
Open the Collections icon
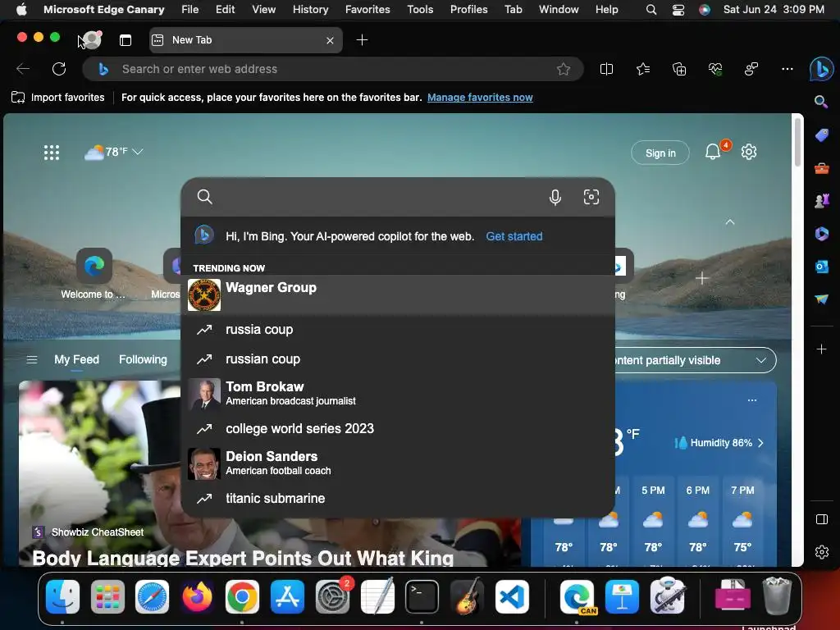pos(679,69)
